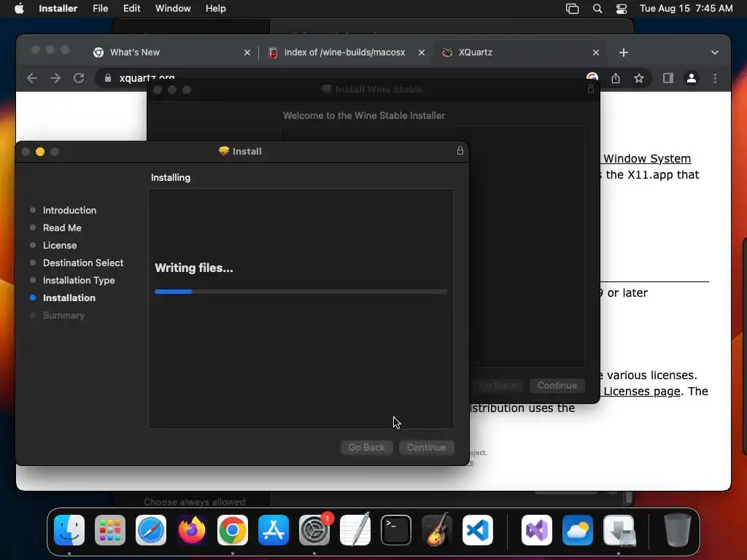Open the Help menu
The image size is (747, 560).
[215, 8]
